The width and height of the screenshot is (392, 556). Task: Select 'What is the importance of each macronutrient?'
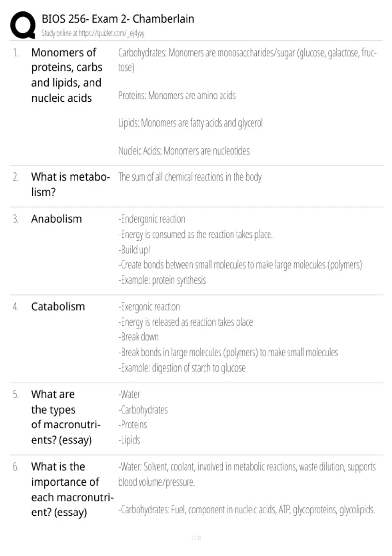coord(73,489)
